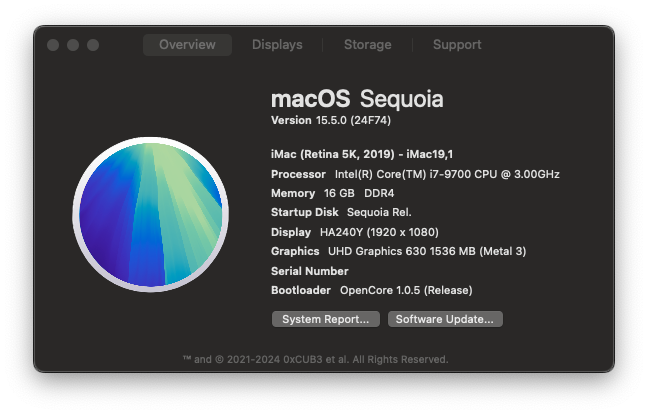The image size is (648, 414).
Task: Select the iMac (Retina 5K, 2019) model line
Action: point(362,154)
